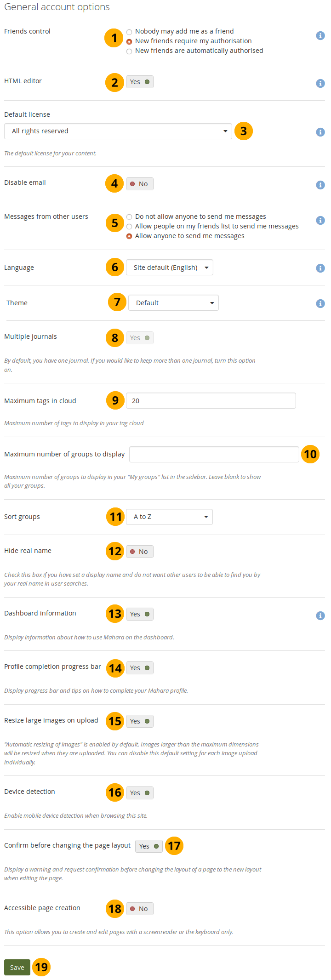Screen dimensions: 331x980
Task: Toggle the Hide real name switch
Action: click(139, 552)
